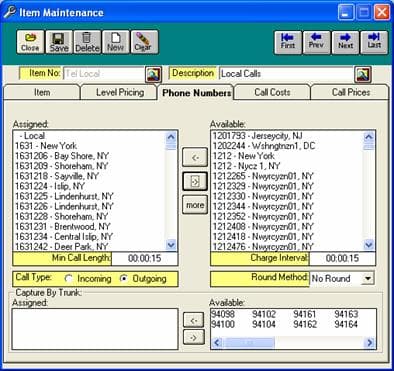Select trunk 94104 in Available list
The width and height of the screenshot is (394, 371).
(264, 324)
